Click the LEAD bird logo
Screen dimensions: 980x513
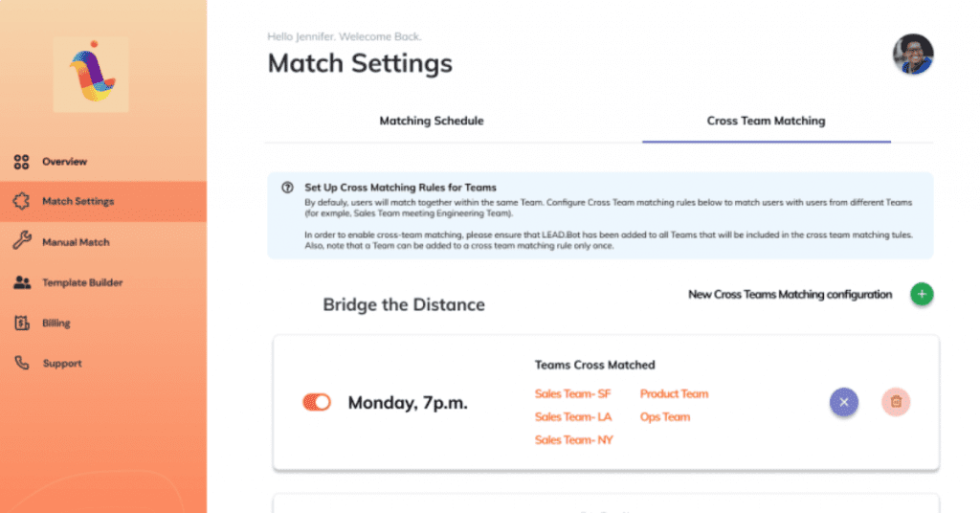click(x=90, y=75)
